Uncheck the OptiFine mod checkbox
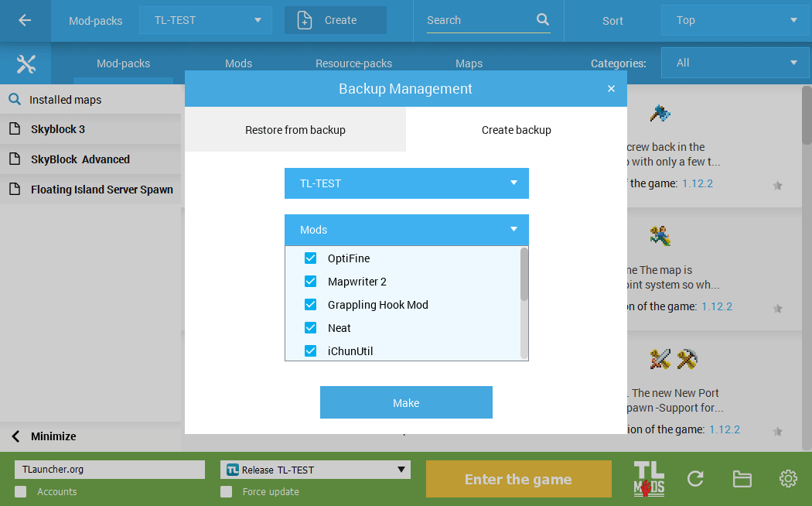 click(310, 258)
